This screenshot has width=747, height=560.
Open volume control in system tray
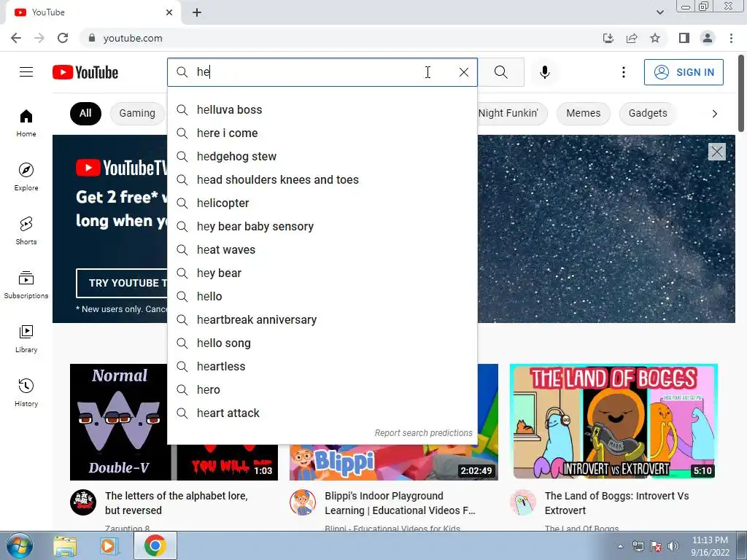673,546
